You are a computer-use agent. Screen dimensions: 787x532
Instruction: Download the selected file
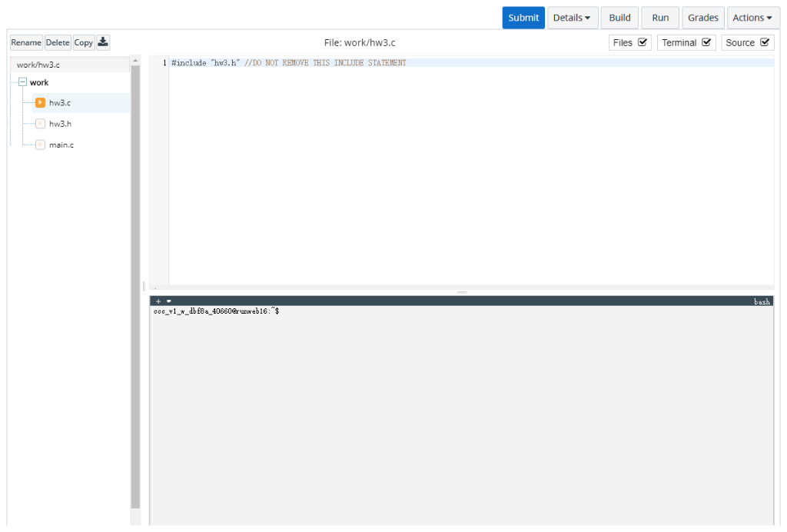click(x=103, y=42)
